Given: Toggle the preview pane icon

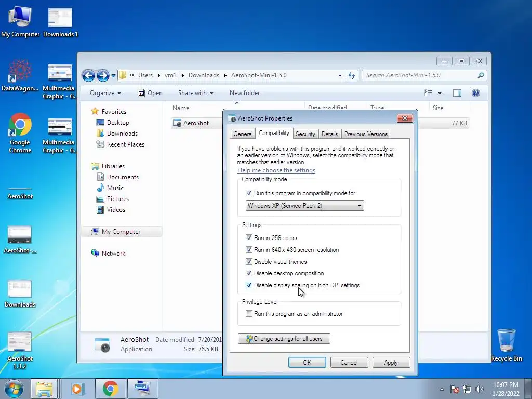Looking at the screenshot, I should pyautogui.click(x=457, y=93).
